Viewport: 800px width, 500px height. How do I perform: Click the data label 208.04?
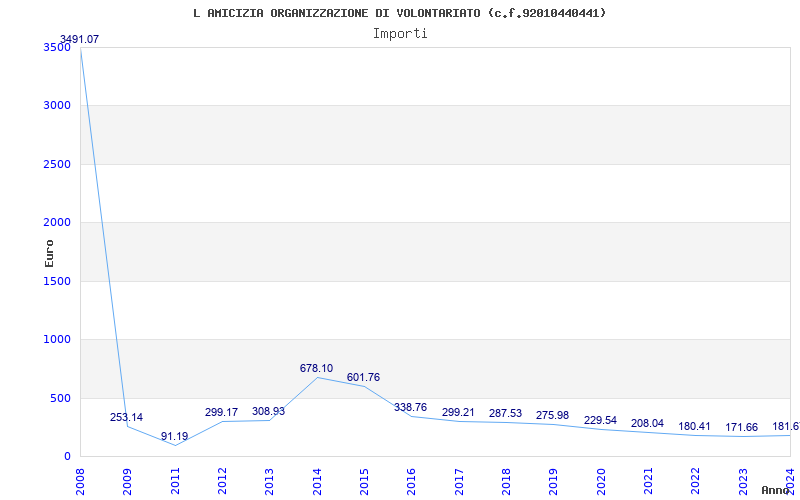click(x=647, y=423)
